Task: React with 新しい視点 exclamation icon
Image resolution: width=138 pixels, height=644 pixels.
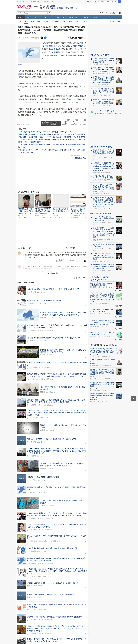Action: [x=83, y=122]
